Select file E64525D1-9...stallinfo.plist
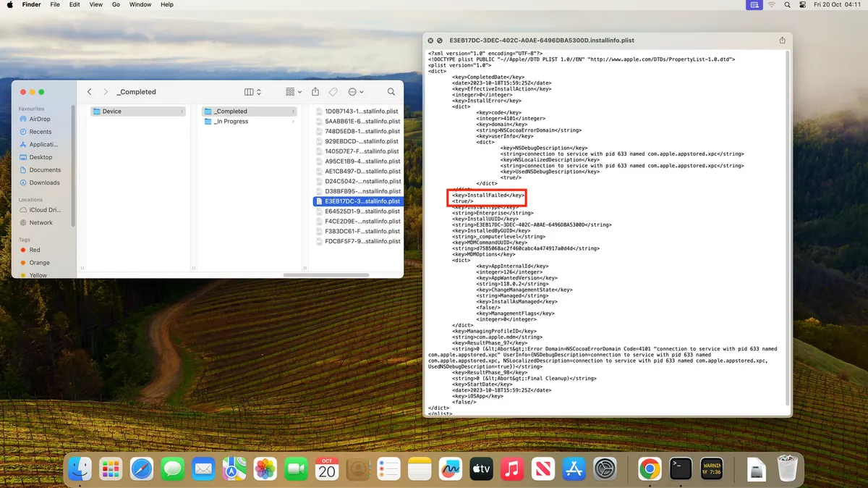The height and width of the screenshot is (488, 868). pyautogui.click(x=357, y=211)
